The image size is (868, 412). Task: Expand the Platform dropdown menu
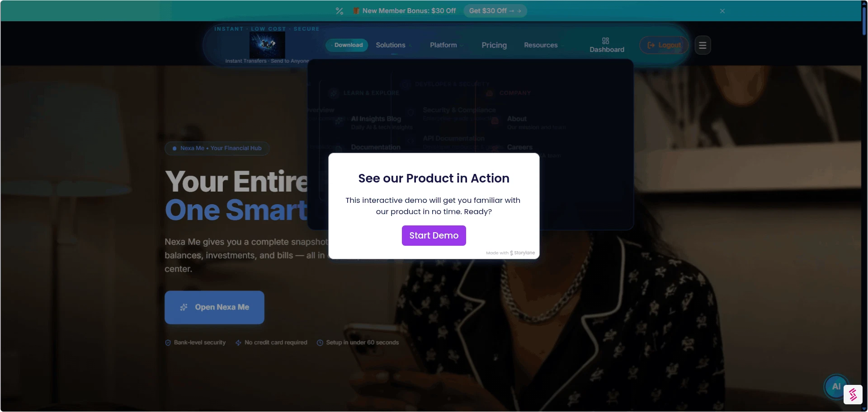click(x=447, y=45)
